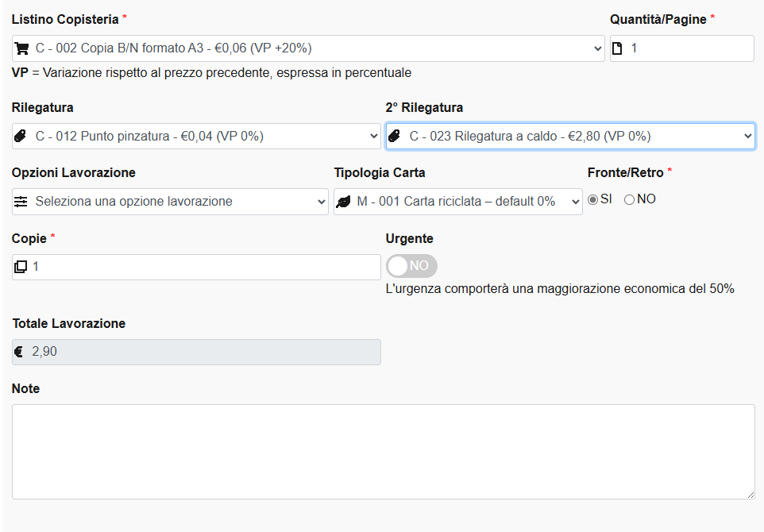
Task: Click the tag icon in Rilegatura field
Action: click(21, 137)
